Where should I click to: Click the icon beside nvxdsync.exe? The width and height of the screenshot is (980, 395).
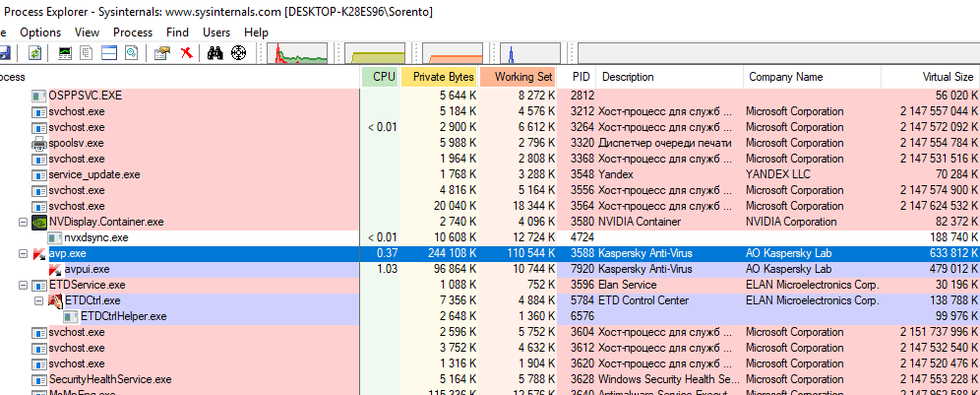55,237
